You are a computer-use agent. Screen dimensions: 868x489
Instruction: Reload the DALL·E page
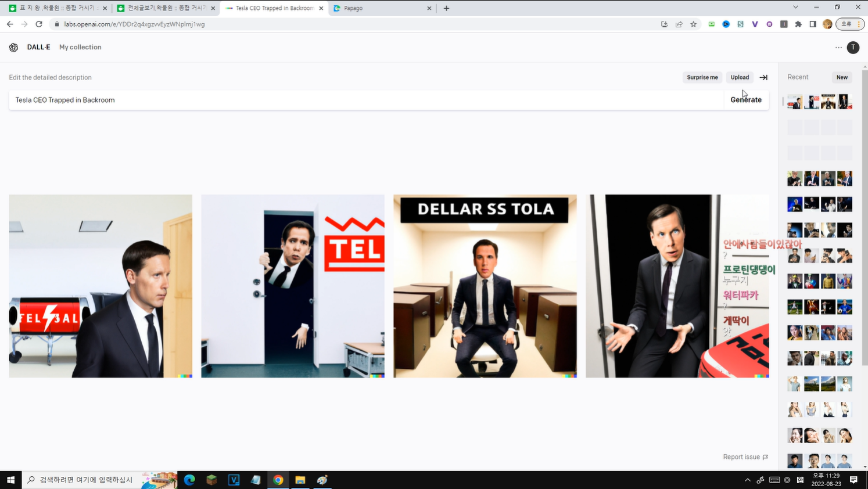(39, 24)
